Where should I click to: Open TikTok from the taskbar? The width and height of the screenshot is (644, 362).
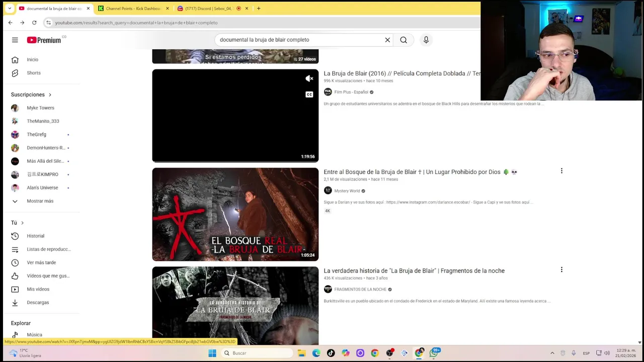pos(331,353)
